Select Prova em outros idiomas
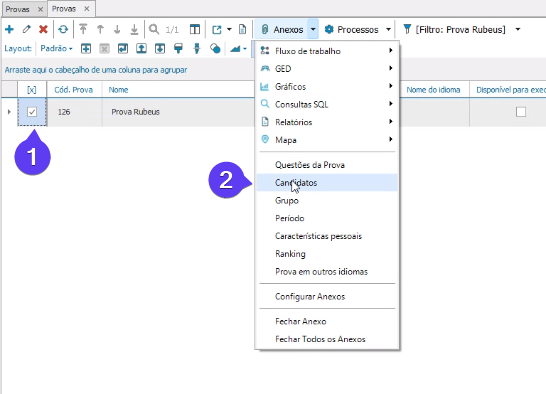This screenshot has height=394, width=546. pos(327,271)
